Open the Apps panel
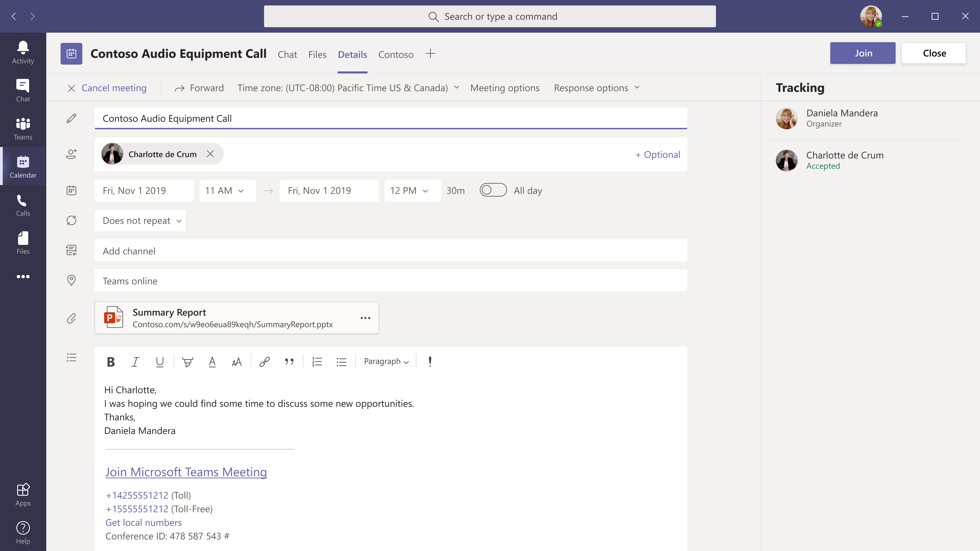This screenshot has height=551, width=980. pos(22,494)
